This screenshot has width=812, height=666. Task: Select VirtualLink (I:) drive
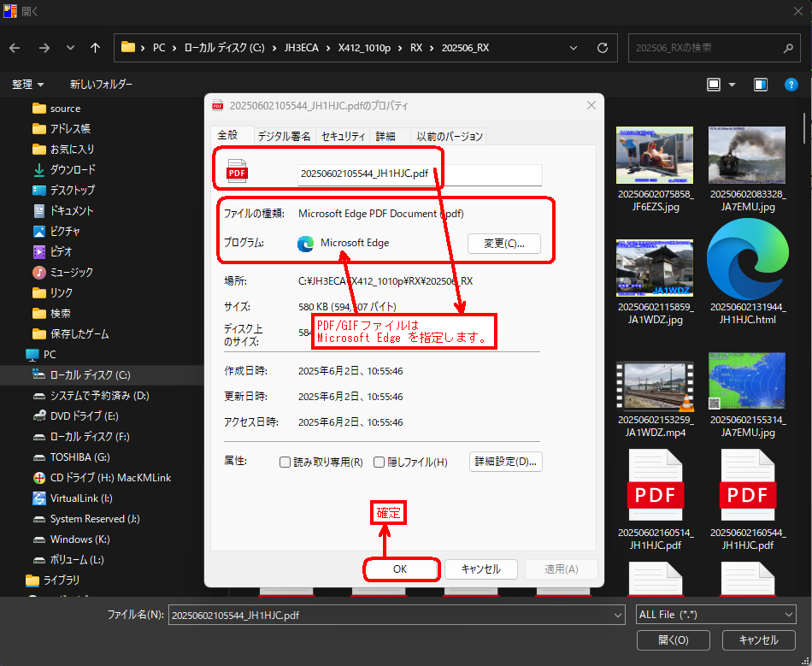73,498
